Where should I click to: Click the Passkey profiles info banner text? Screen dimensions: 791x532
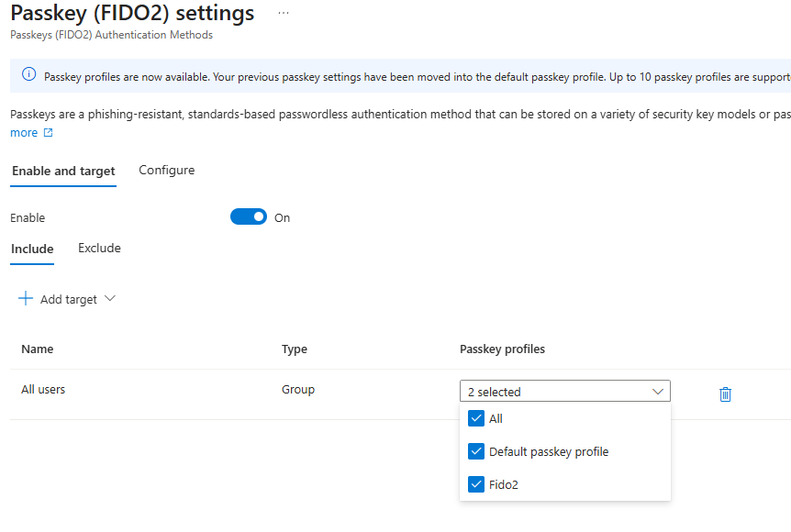(417, 77)
